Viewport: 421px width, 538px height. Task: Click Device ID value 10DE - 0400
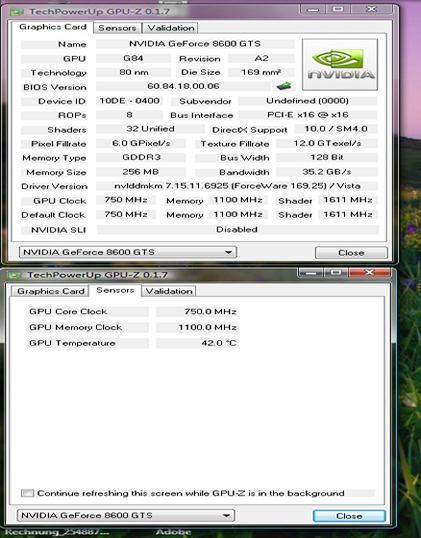pos(129,101)
